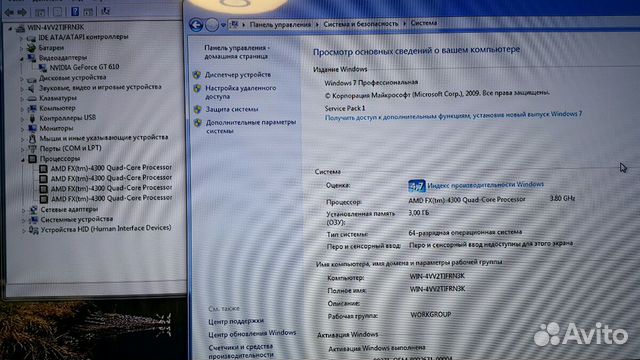The image size is (640, 360).
Task: Click the Мониторы category icon
Action: [x=32, y=128]
